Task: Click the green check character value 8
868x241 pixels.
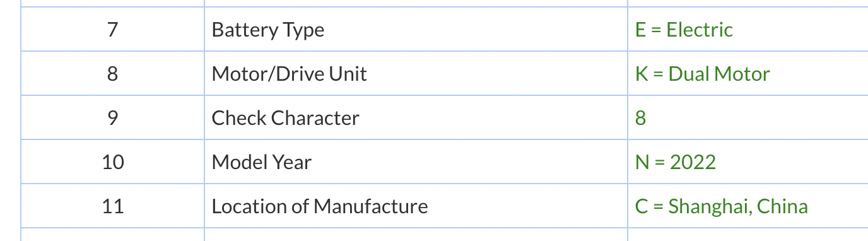Action: coord(640,118)
